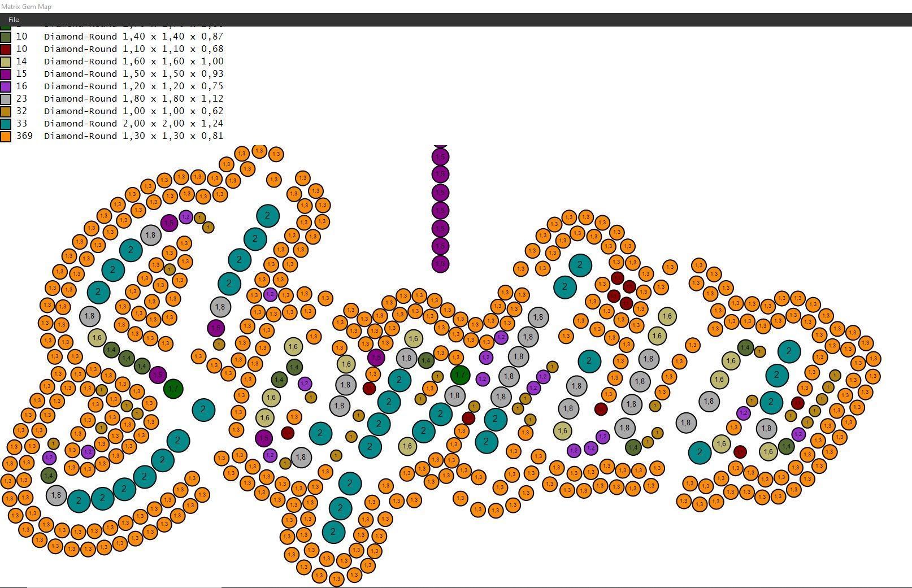Screen dimensions: 912x588
Task: Click the olive green 1,40 diamond swatch
Action: pos(6,37)
